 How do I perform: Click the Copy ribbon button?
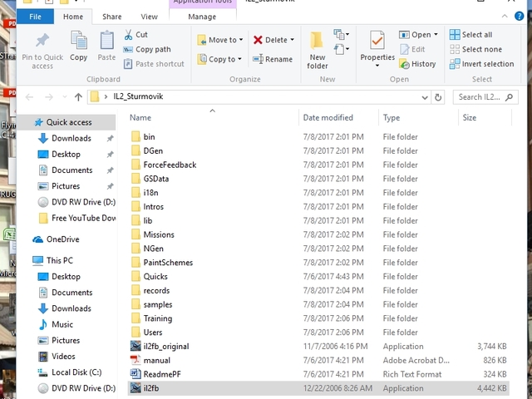tap(79, 46)
